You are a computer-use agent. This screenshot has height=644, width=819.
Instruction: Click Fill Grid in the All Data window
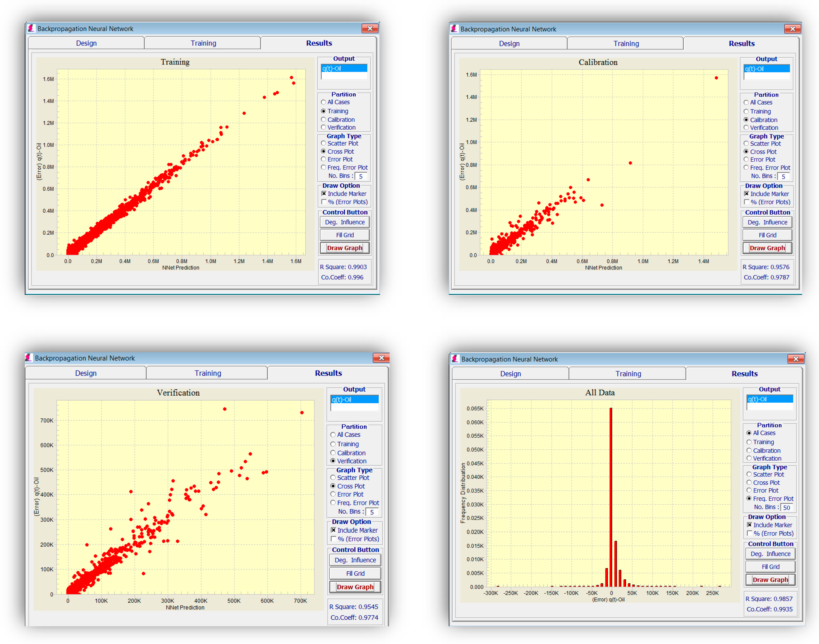tap(770, 567)
